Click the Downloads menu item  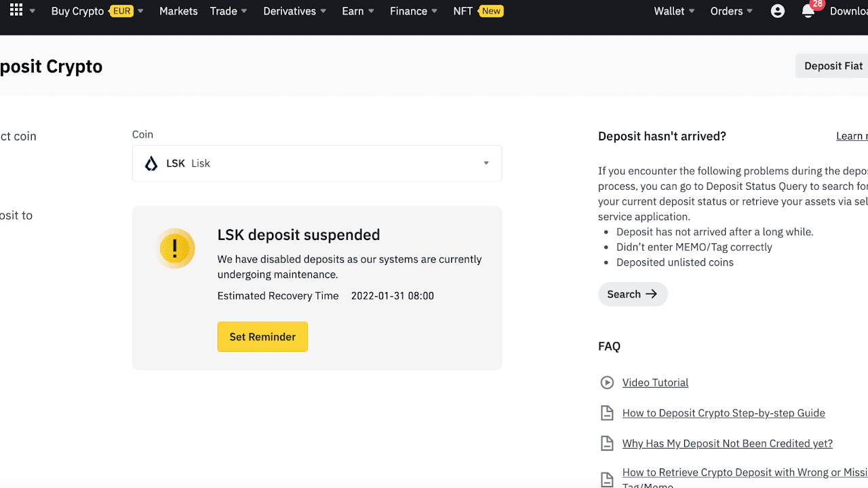point(849,11)
